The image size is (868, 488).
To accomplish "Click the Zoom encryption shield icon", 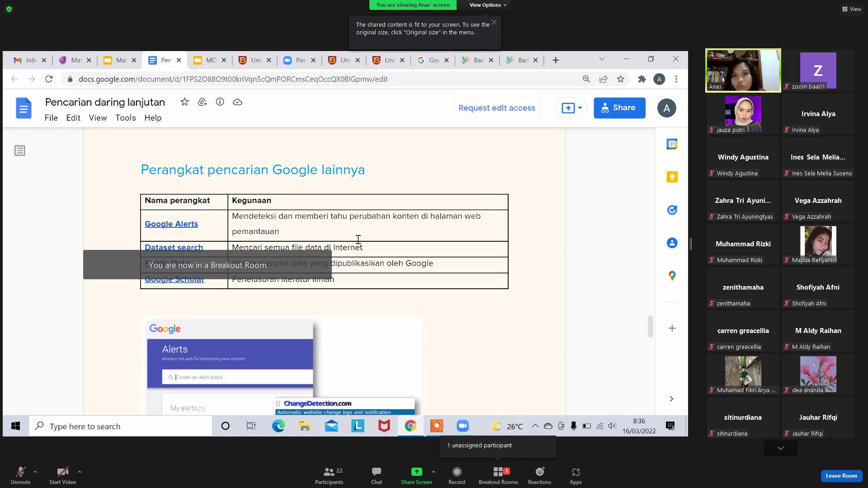I will coord(9,9).
